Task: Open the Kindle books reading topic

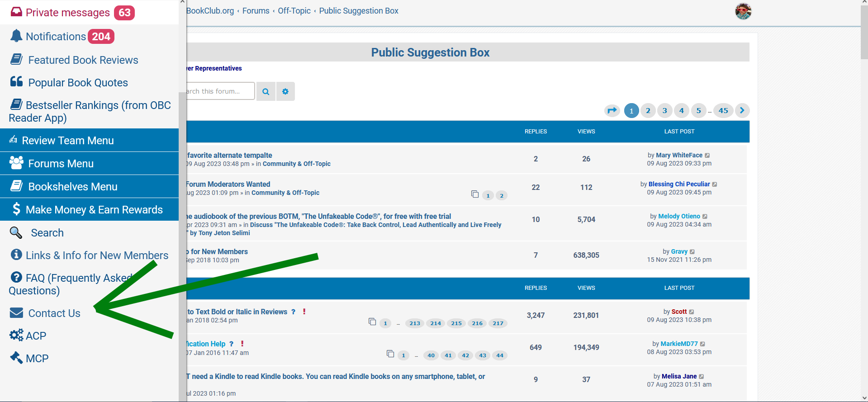Action: pos(336,376)
